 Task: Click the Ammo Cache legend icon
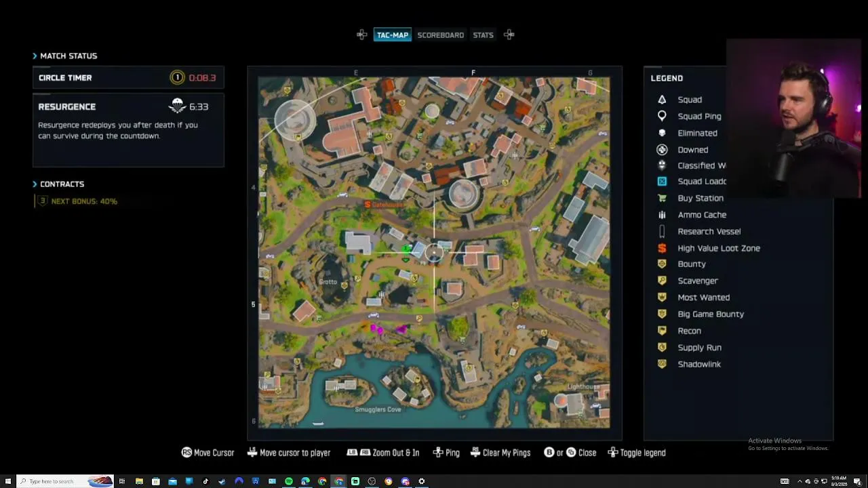662,215
